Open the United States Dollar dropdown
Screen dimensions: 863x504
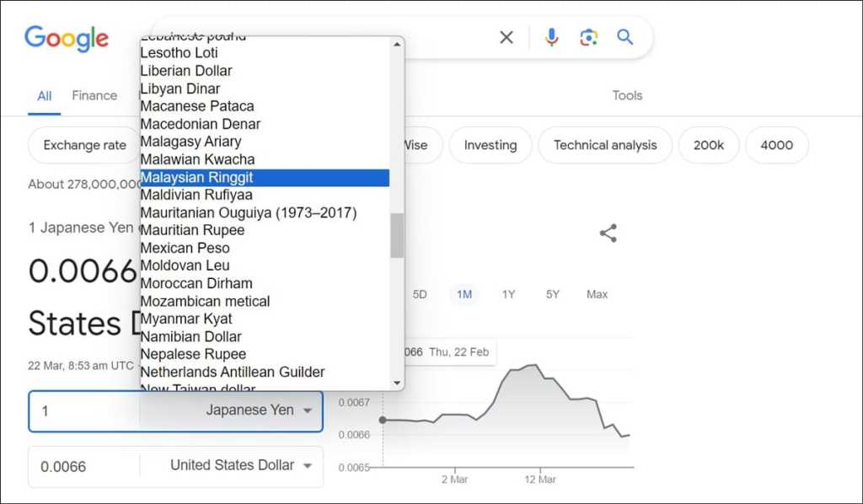(241, 465)
